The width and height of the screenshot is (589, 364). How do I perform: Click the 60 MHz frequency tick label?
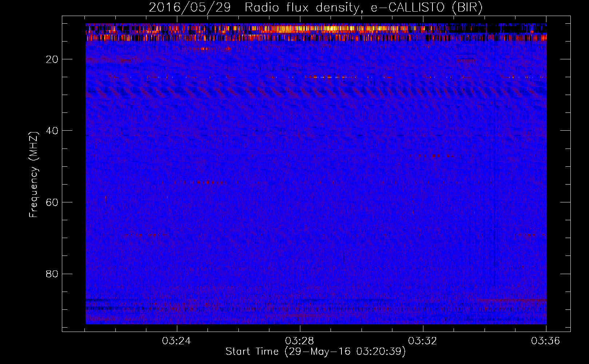click(52, 202)
